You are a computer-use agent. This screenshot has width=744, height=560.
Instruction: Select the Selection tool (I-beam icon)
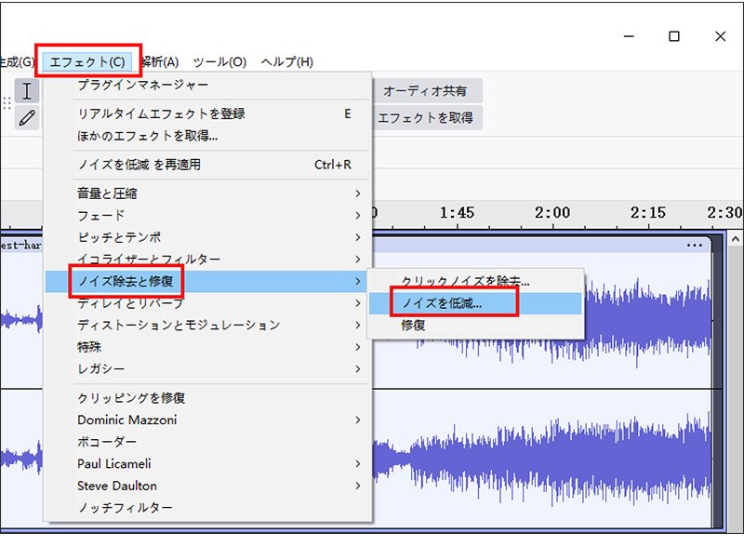27,91
